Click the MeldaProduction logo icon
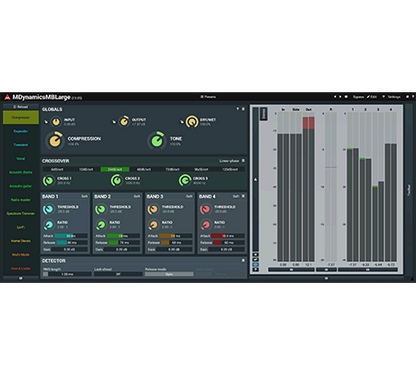 [x=7, y=97]
